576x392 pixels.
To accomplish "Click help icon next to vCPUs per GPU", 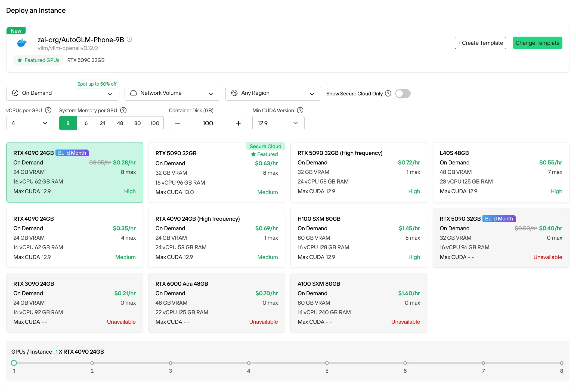I will (x=48, y=110).
